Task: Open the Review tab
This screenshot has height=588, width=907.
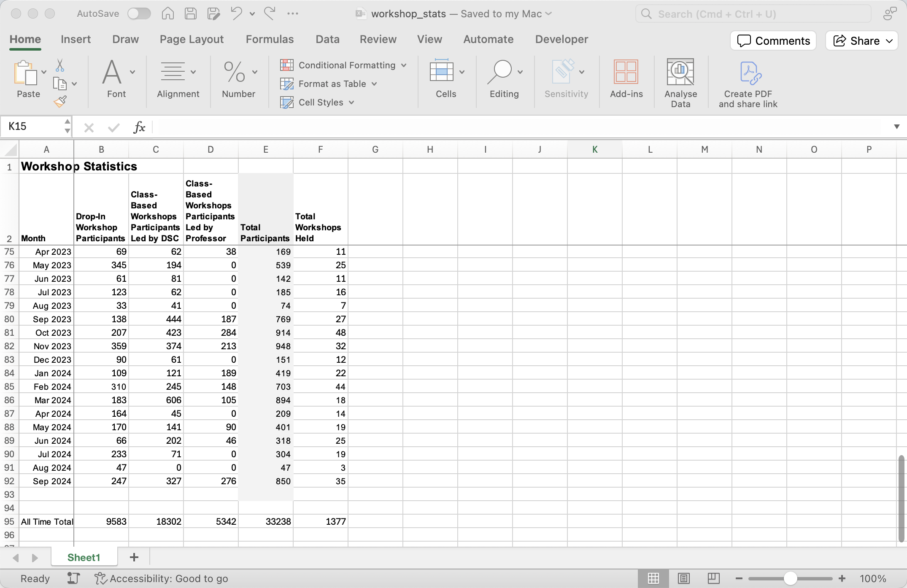Action: coord(378,39)
